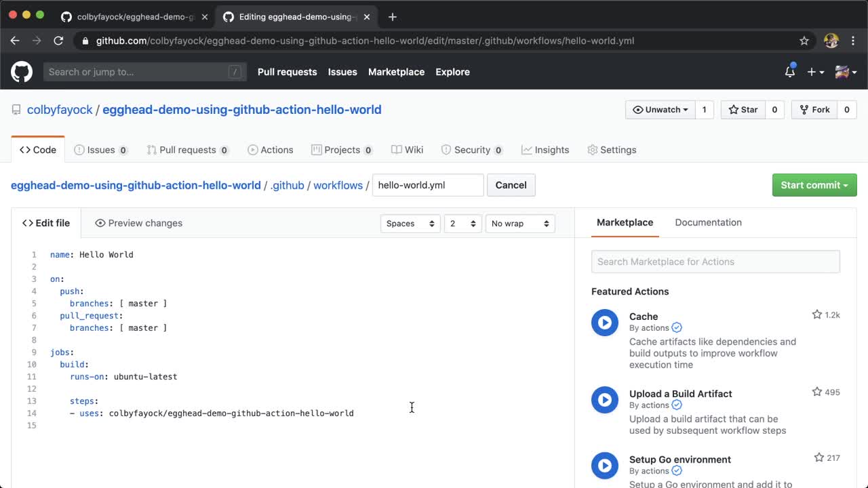Screen dimensions: 868x488
Task: Open the Unwatch dropdown
Action: click(660, 110)
